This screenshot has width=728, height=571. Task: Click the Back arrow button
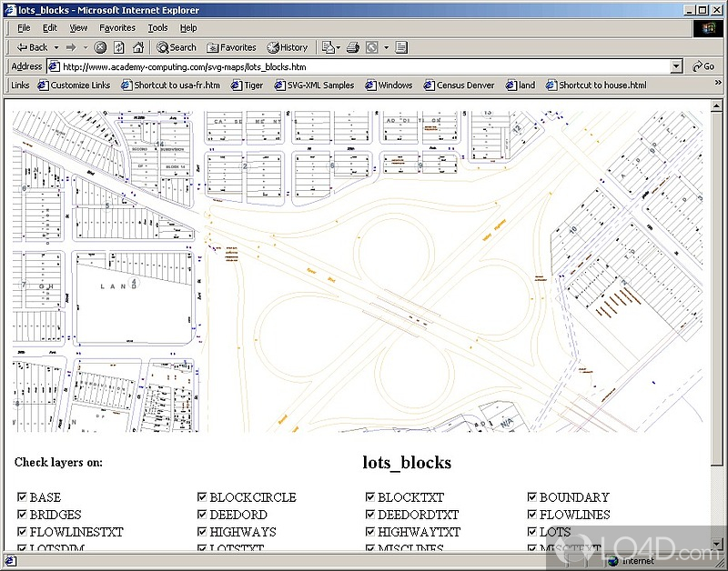click(x=30, y=47)
